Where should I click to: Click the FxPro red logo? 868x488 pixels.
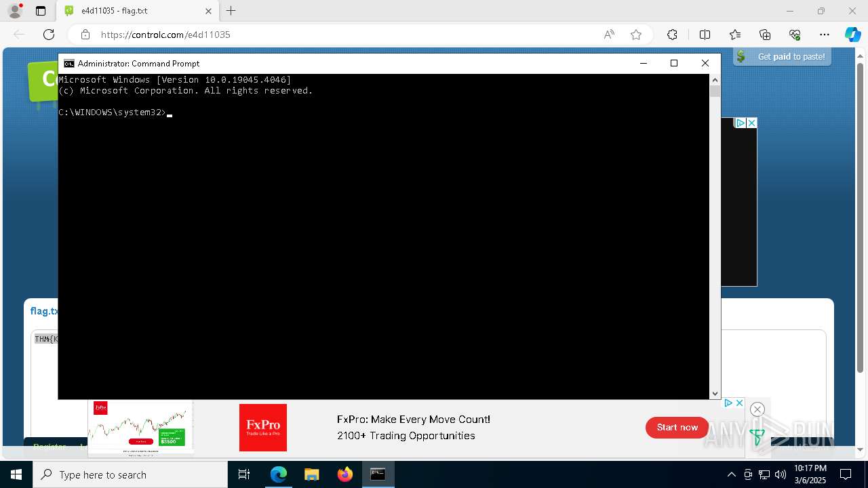[x=263, y=428]
